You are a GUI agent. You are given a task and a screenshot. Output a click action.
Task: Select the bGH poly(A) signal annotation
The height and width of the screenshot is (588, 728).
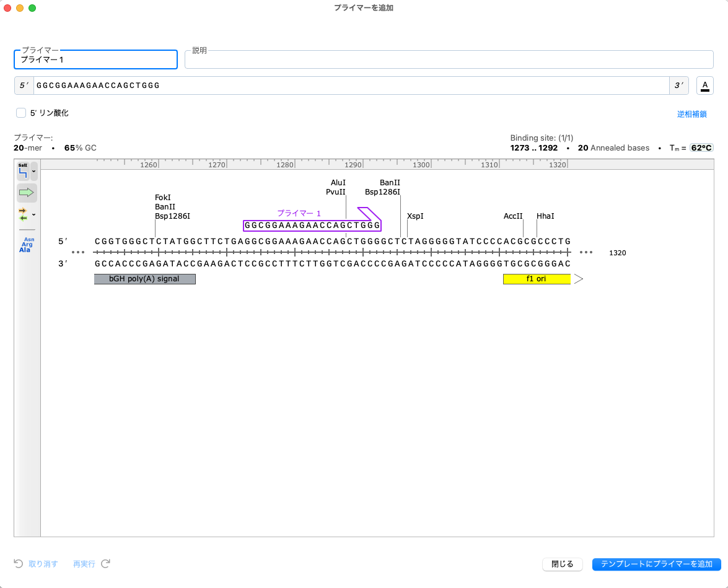tap(144, 279)
